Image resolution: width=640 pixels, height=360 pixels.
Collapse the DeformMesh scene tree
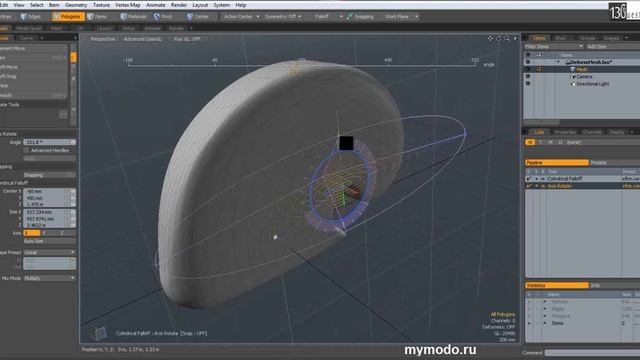tap(558, 62)
